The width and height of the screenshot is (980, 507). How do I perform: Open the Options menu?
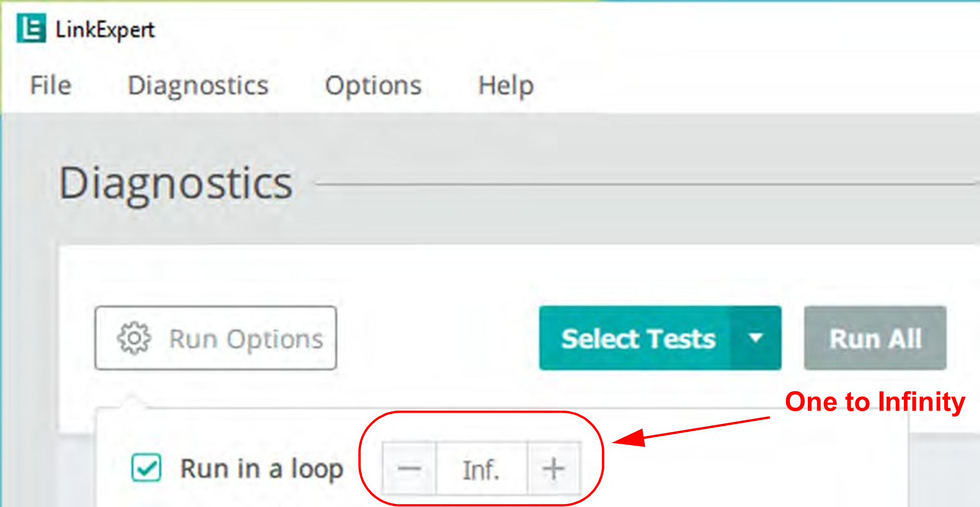pos(373,86)
